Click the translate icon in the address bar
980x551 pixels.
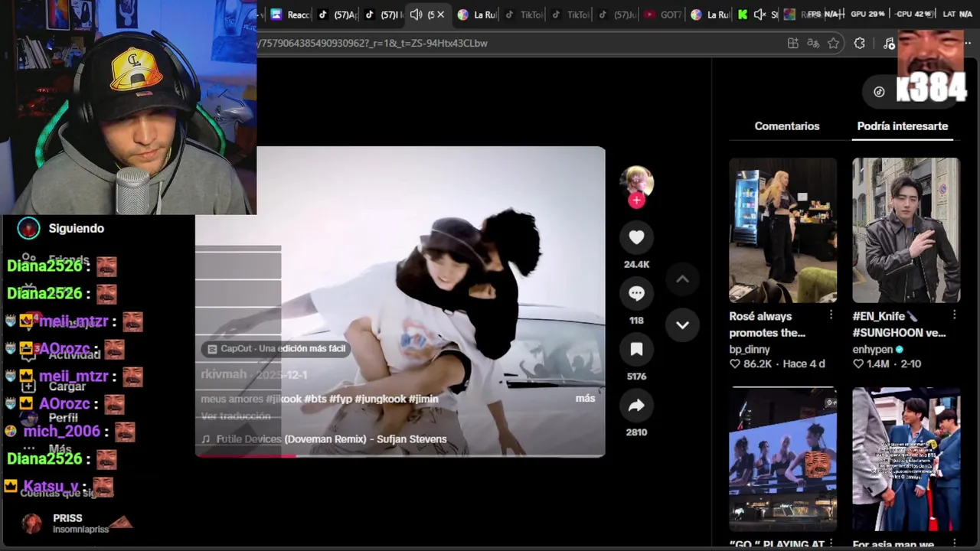(813, 43)
